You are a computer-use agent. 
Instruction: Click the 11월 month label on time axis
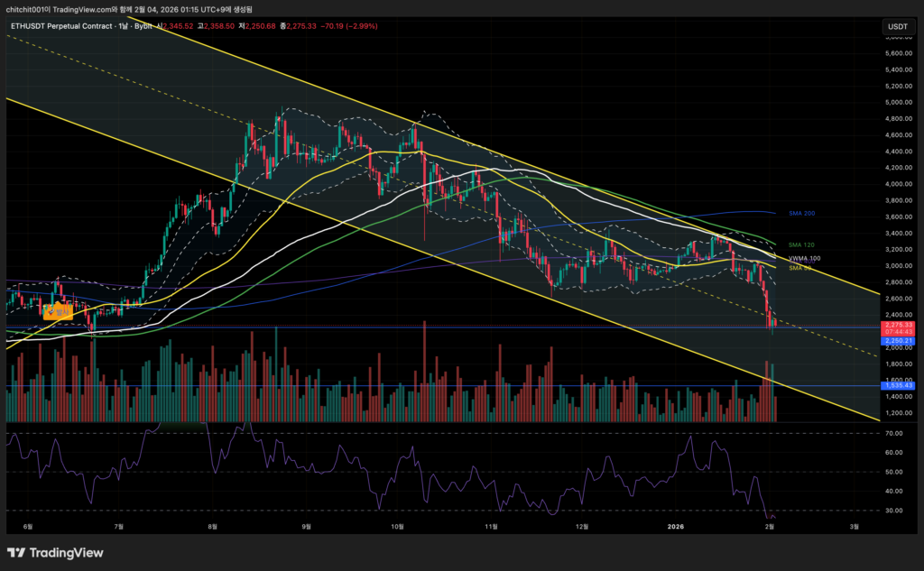coord(491,525)
